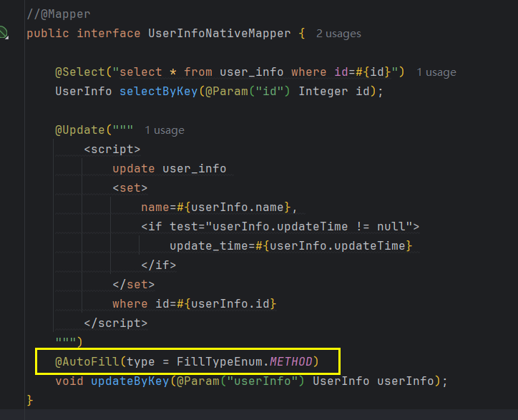Screen dimensions: 518x420
Task: Click @Param("id") in selectByKey
Action: (248, 91)
